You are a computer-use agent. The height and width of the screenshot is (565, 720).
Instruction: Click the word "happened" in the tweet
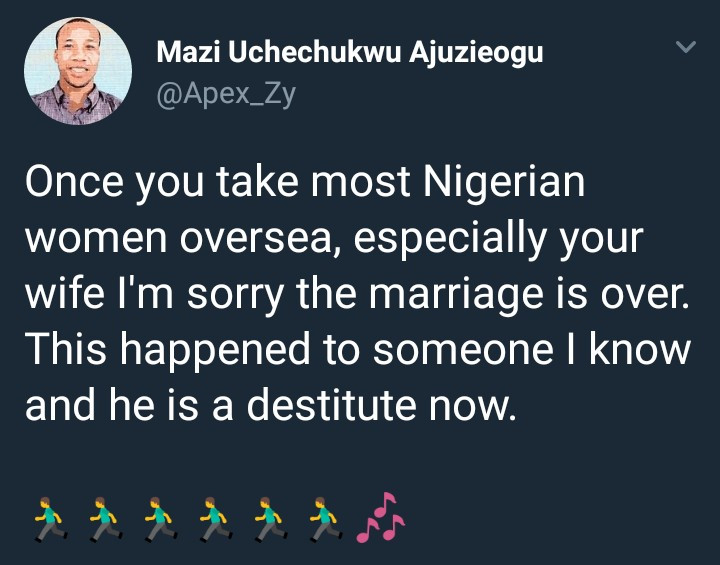(208, 352)
